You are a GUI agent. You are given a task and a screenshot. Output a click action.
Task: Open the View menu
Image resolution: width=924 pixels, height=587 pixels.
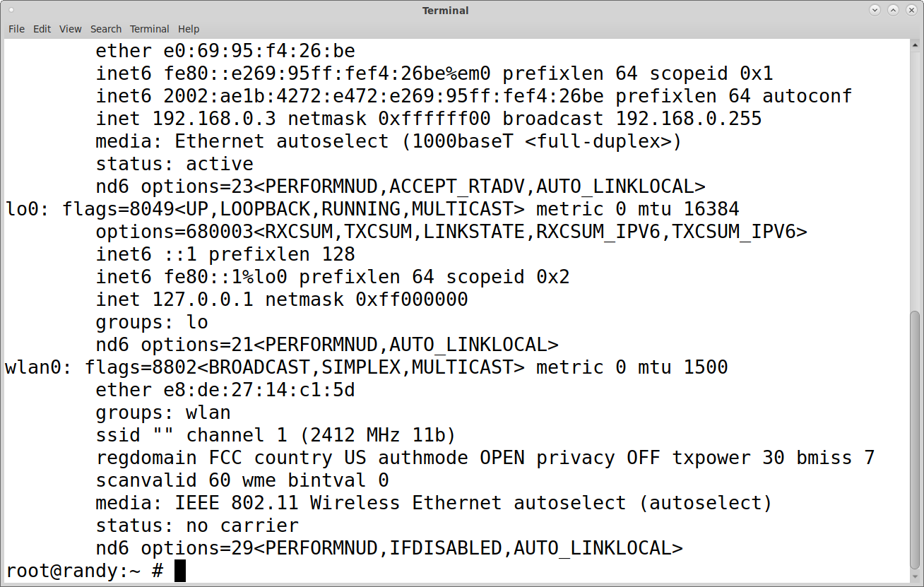[71, 29]
